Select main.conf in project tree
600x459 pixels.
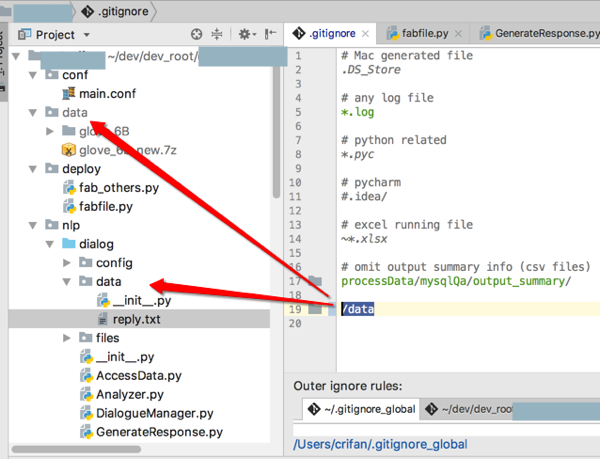point(108,94)
